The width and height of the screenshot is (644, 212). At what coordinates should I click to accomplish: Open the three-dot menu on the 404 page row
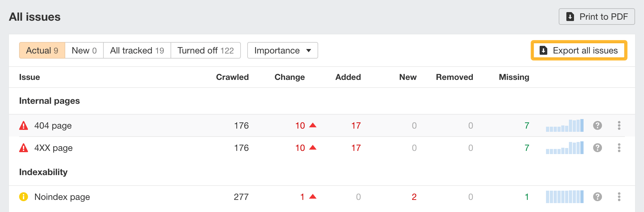point(619,125)
